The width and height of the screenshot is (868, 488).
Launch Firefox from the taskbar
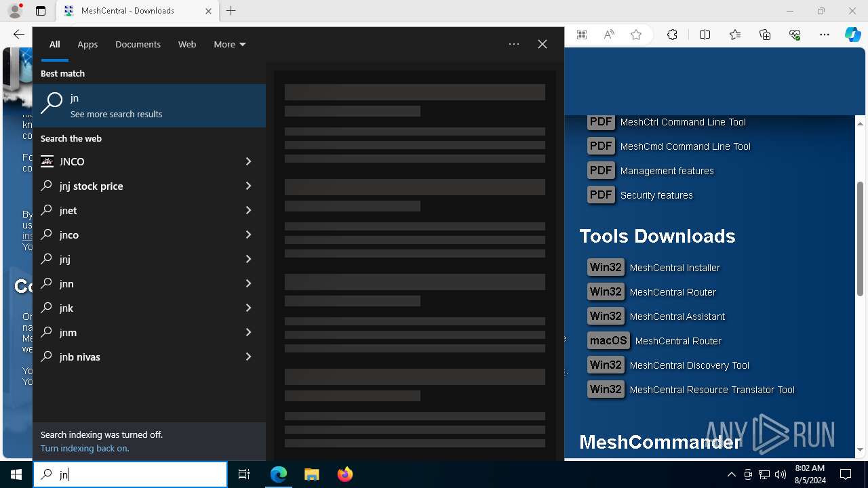point(344,474)
